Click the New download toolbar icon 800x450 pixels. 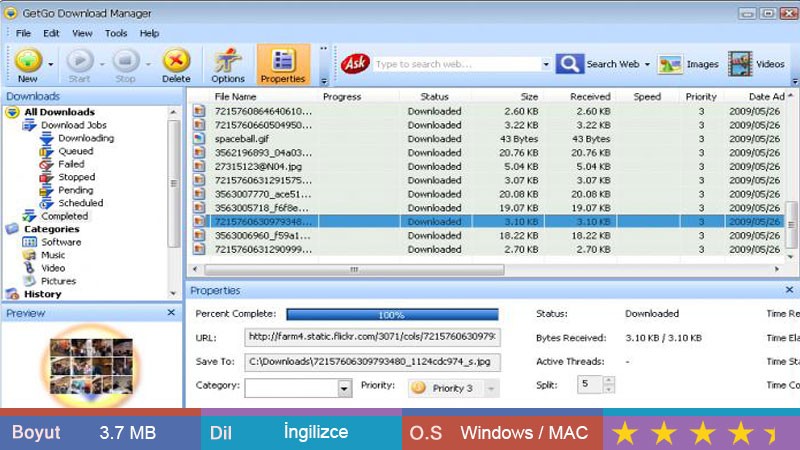(x=28, y=60)
